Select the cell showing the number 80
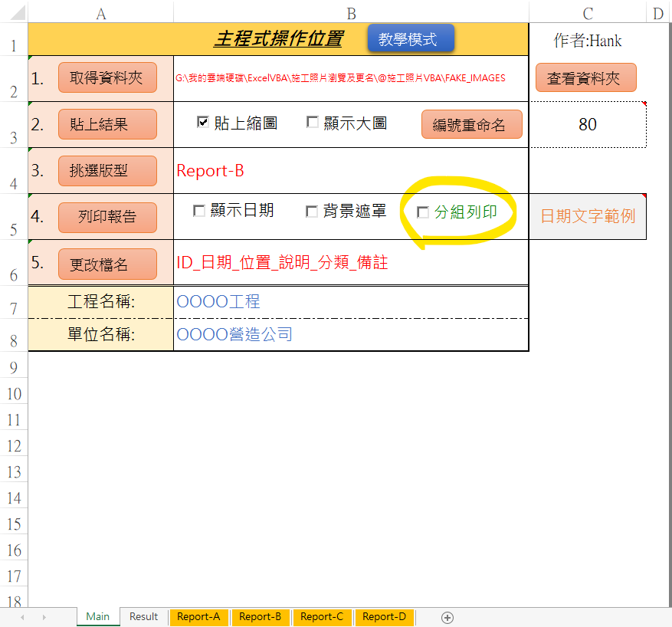 pyautogui.click(x=585, y=124)
